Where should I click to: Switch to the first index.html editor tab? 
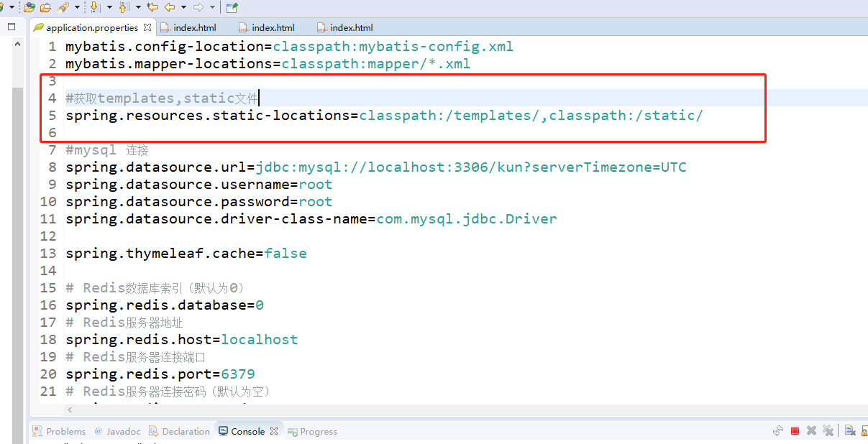click(194, 27)
